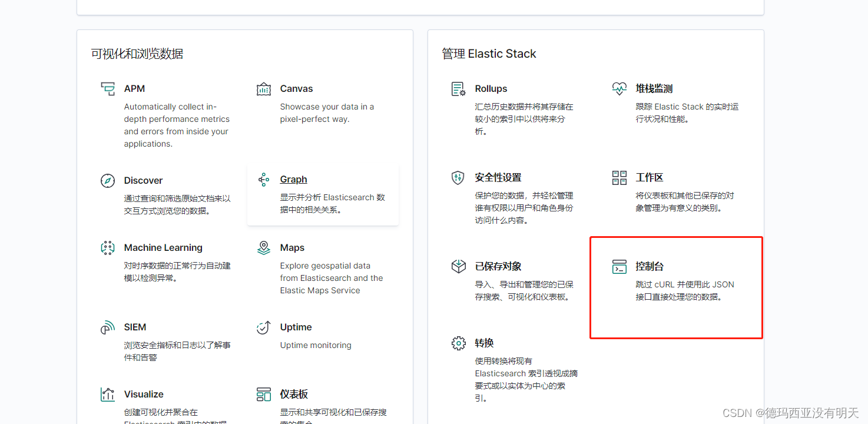The height and width of the screenshot is (424, 868).
Task: Click the APM title link
Action: 134,89
